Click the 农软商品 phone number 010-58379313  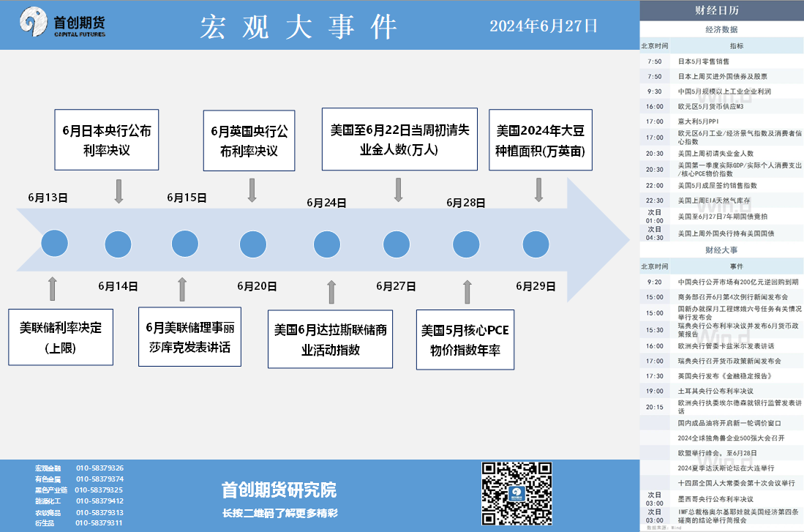[x=100, y=512]
